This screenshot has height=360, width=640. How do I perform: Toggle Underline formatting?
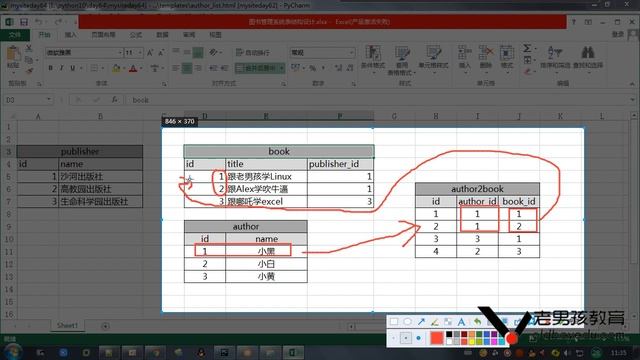coord(73,68)
